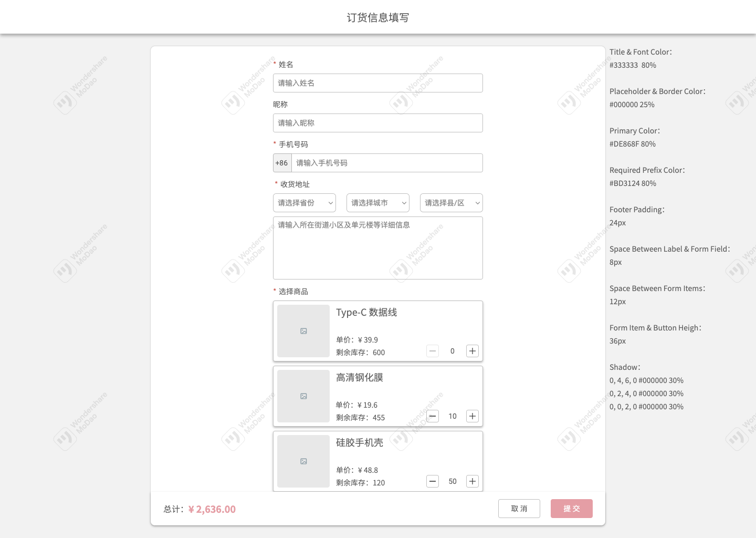Click Type-C 数据线 image placeholder
Image resolution: width=756 pixels, height=538 pixels.
point(303,331)
